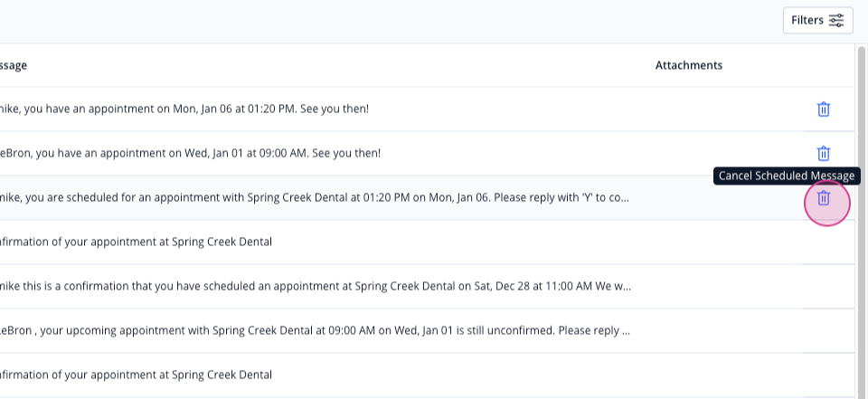Click ellipsis ending the "'Y' to co" message
Image resolution: width=868 pixels, height=399 pixels.
click(x=625, y=199)
